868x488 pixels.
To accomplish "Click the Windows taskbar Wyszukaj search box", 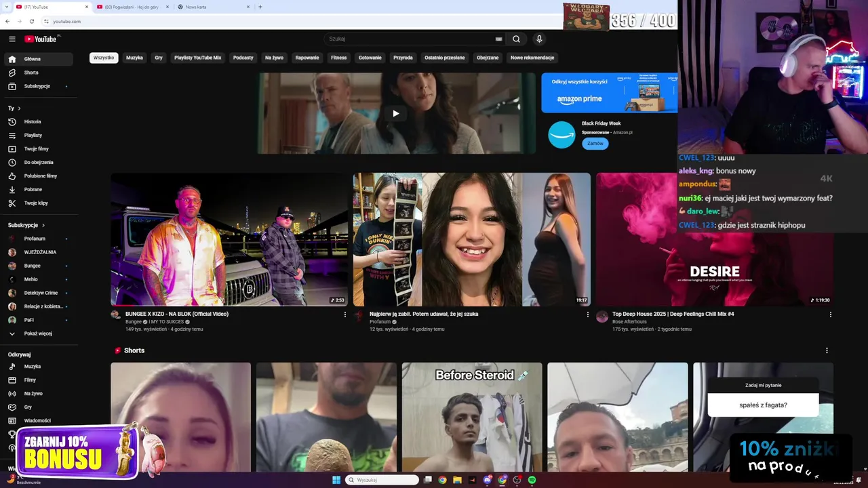I will pos(382,480).
